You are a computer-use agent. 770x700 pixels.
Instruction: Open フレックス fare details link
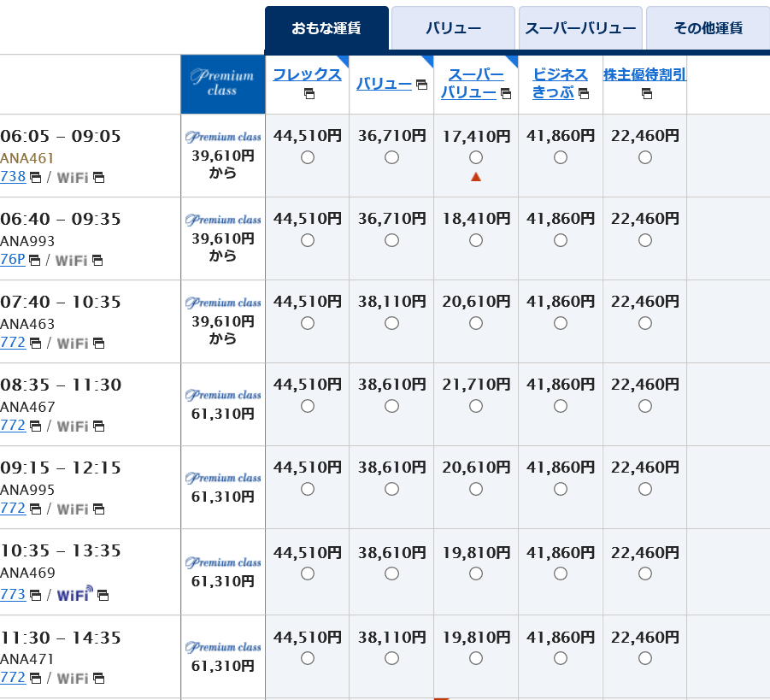308,74
